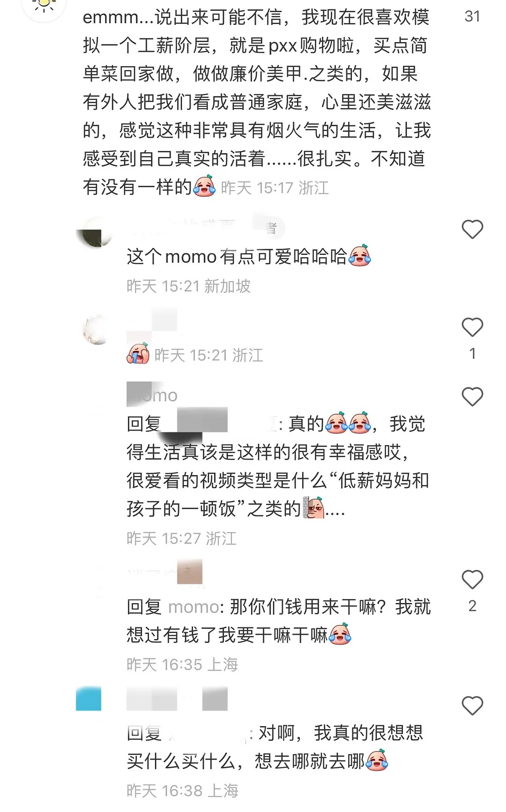Image resolution: width=506 pixels, height=812 pixels.
Task: Tap the 昨天 16:35 上海 timestamp
Action: click(x=182, y=664)
